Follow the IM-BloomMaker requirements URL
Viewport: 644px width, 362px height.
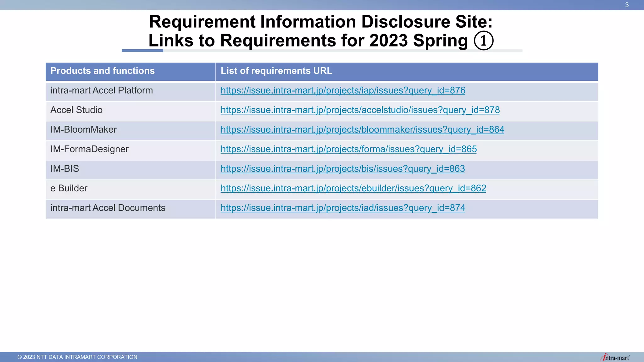coord(362,129)
